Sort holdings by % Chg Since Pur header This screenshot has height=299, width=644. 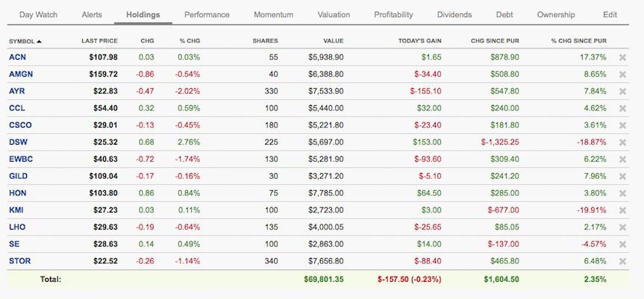coord(578,40)
